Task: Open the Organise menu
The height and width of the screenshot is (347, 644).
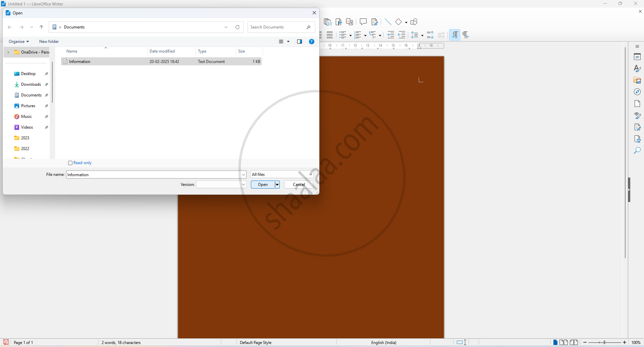Action: [x=19, y=42]
